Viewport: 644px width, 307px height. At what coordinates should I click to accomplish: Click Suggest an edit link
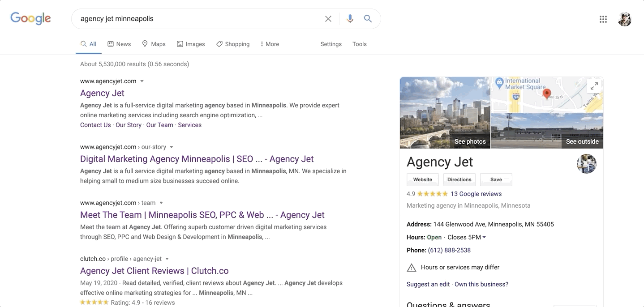point(428,284)
